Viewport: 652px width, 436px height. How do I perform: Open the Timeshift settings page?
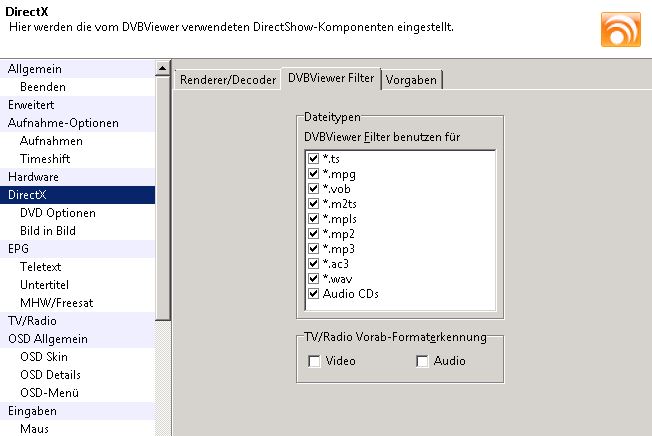pyautogui.click(x=48, y=159)
